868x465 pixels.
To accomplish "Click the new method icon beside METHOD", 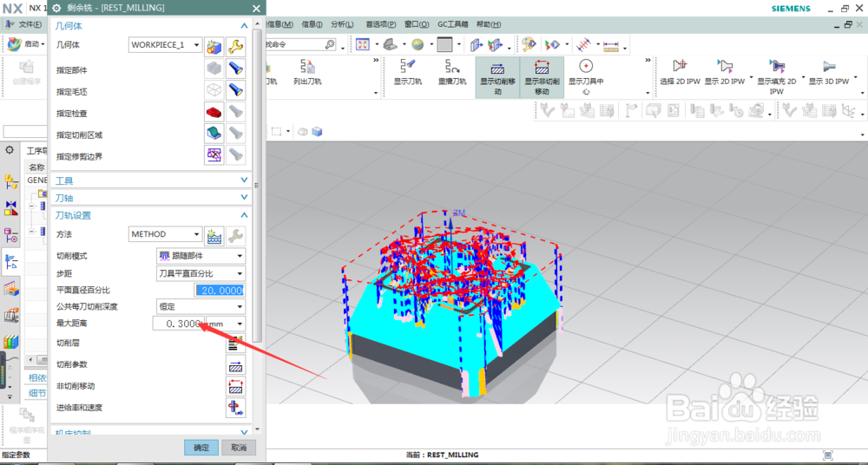I will pyautogui.click(x=214, y=235).
